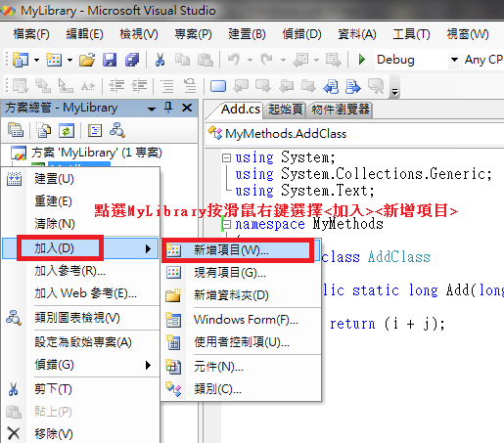Close the Solution Explorer panel
504x443 pixels.
coord(187,108)
